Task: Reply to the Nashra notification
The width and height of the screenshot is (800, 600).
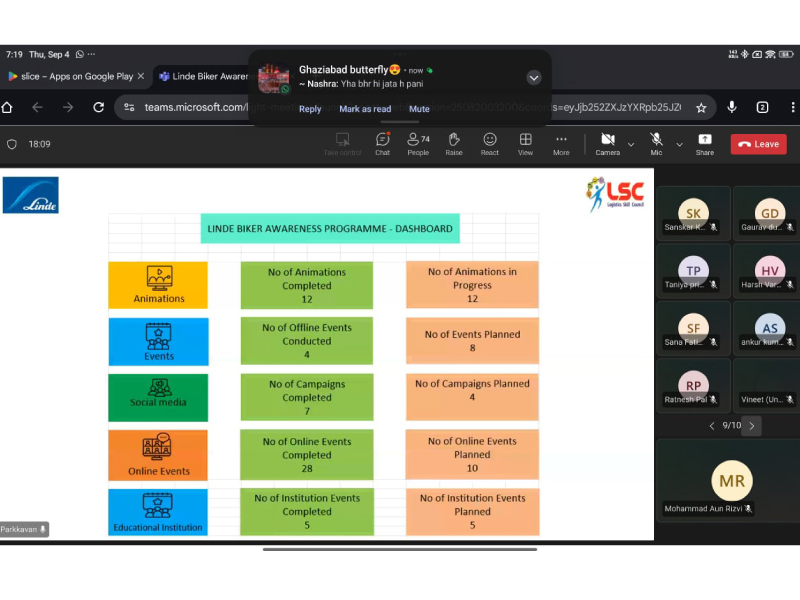Action: pos(310,109)
